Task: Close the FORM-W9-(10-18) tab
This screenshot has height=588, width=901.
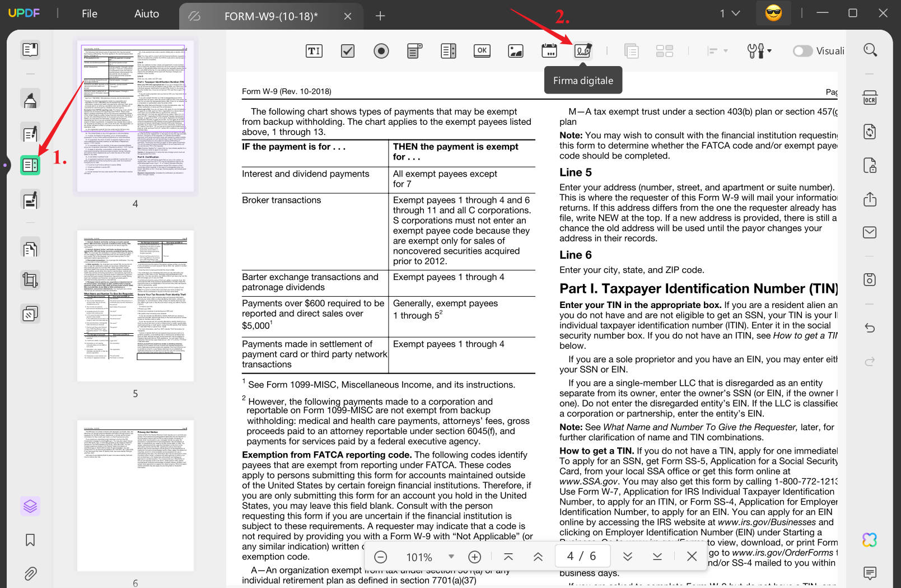Action: coord(348,16)
